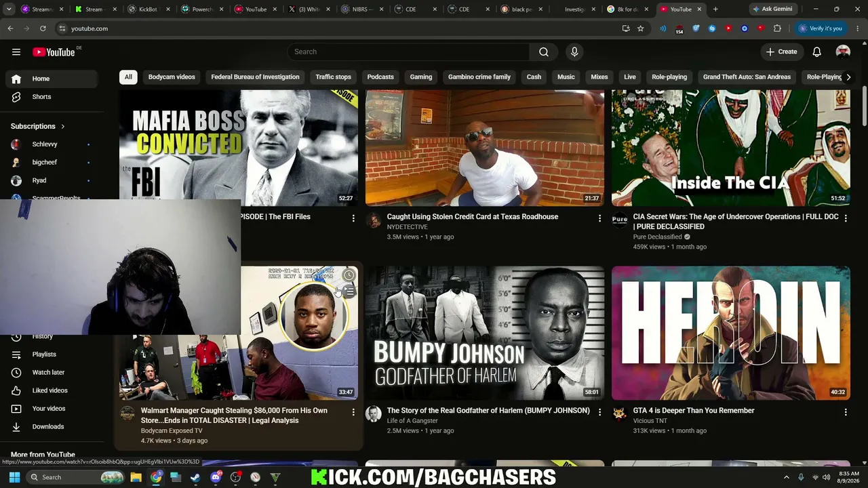
Task: Filter by Gaming chip
Action: tap(421, 77)
